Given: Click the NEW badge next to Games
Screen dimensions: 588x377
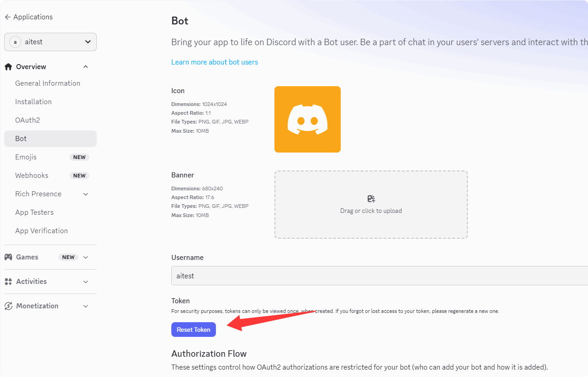Looking at the screenshot, I should 68,257.
